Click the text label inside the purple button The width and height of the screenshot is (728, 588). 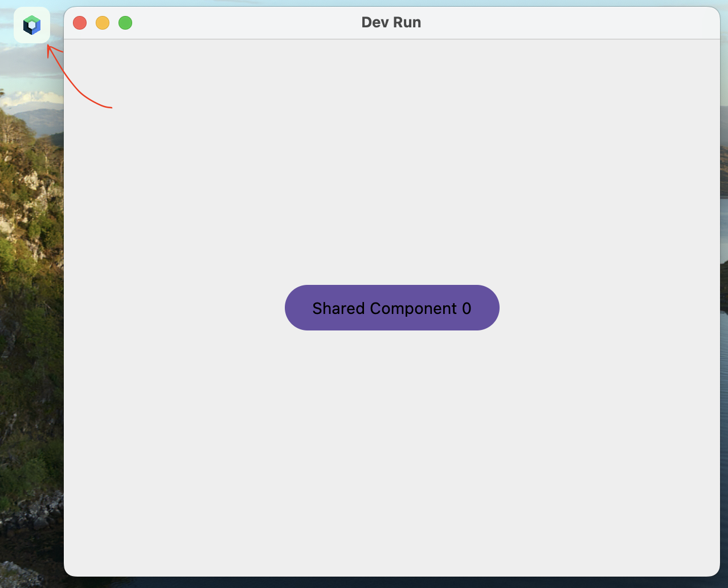coord(391,308)
